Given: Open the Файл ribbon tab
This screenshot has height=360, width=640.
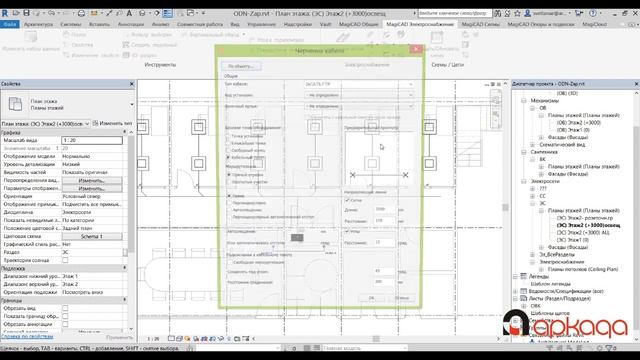Looking at the screenshot, I should click(x=10, y=24).
